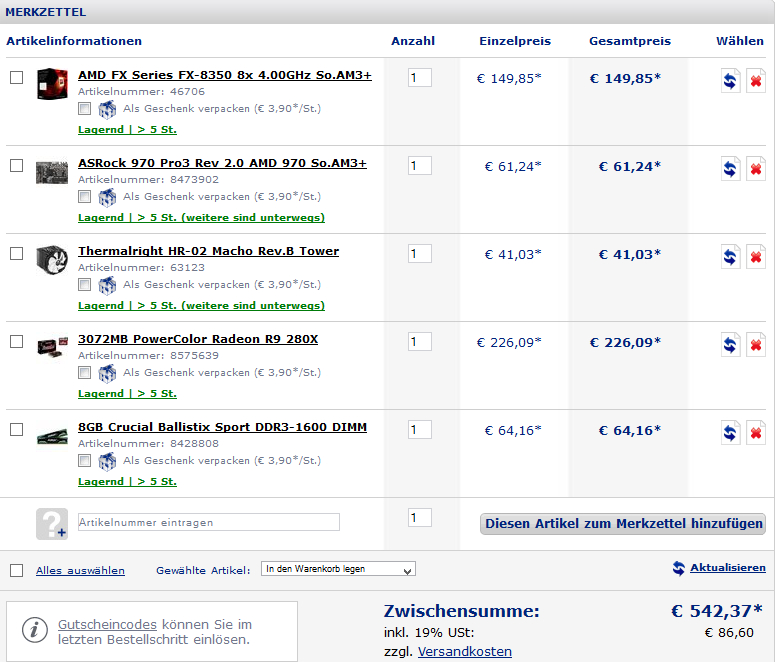Click the Aktualisieren link

pos(728,568)
